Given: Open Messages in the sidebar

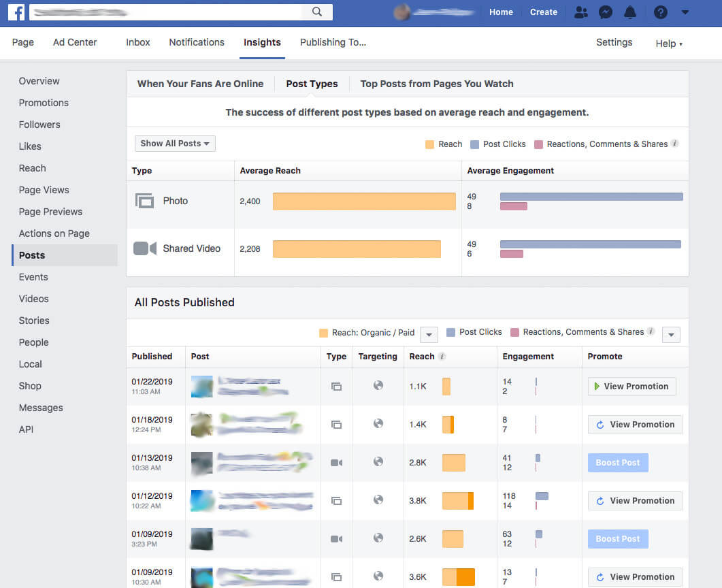Looking at the screenshot, I should click(41, 408).
